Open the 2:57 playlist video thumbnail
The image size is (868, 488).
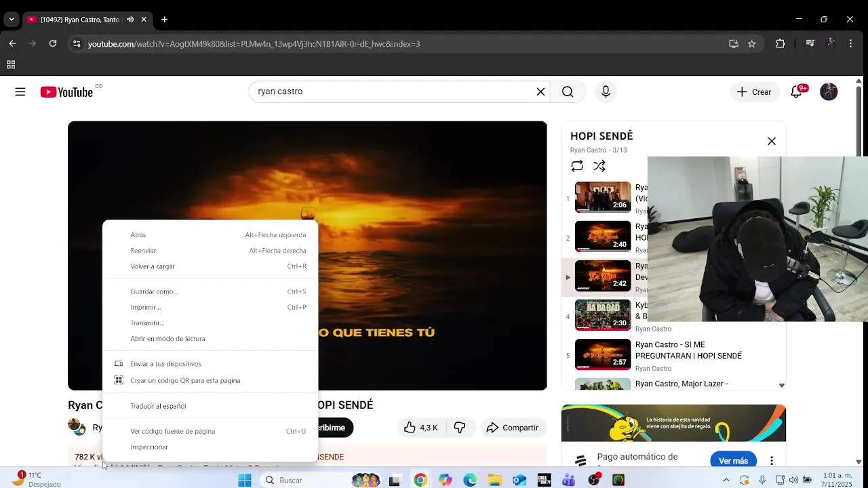click(x=603, y=354)
